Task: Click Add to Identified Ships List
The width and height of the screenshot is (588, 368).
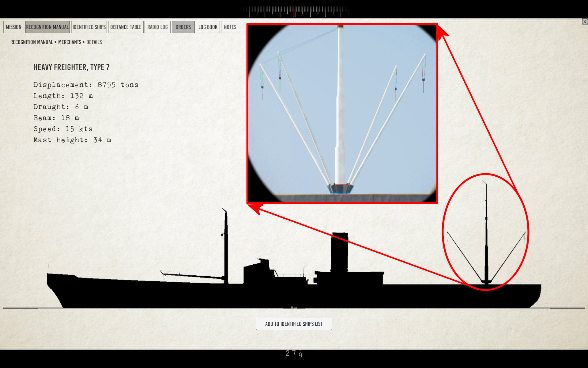Action: tap(294, 324)
